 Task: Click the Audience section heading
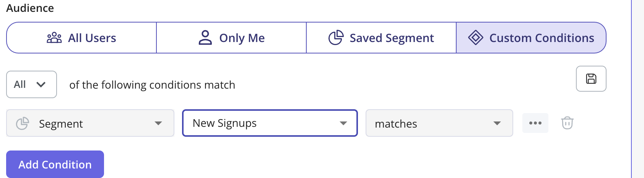coord(30,8)
